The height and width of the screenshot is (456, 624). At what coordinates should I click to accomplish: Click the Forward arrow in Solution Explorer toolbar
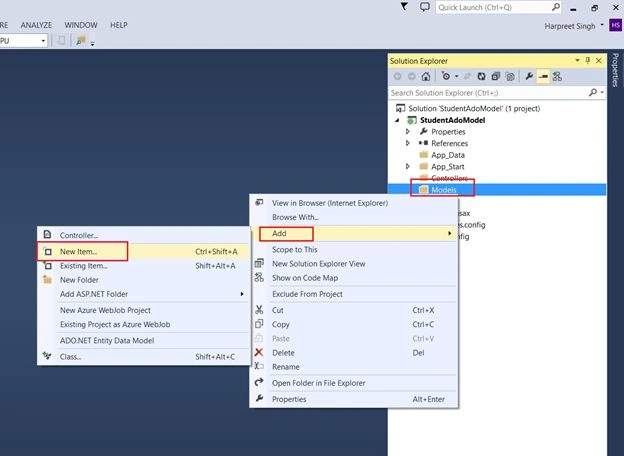[411, 76]
